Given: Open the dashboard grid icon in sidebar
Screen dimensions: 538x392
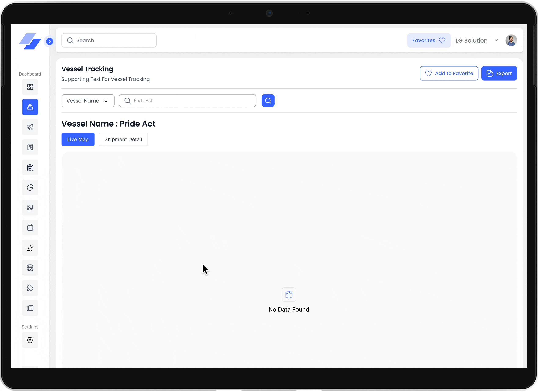Looking at the screenshot, I should click(x=30, y=87).
